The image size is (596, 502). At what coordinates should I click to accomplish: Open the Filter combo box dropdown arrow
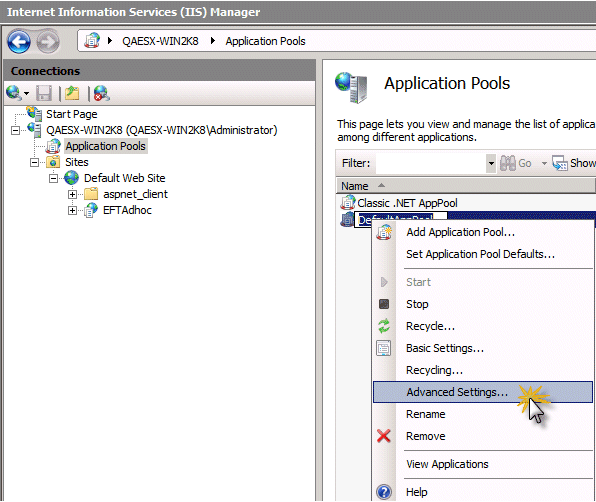[491, 163]
